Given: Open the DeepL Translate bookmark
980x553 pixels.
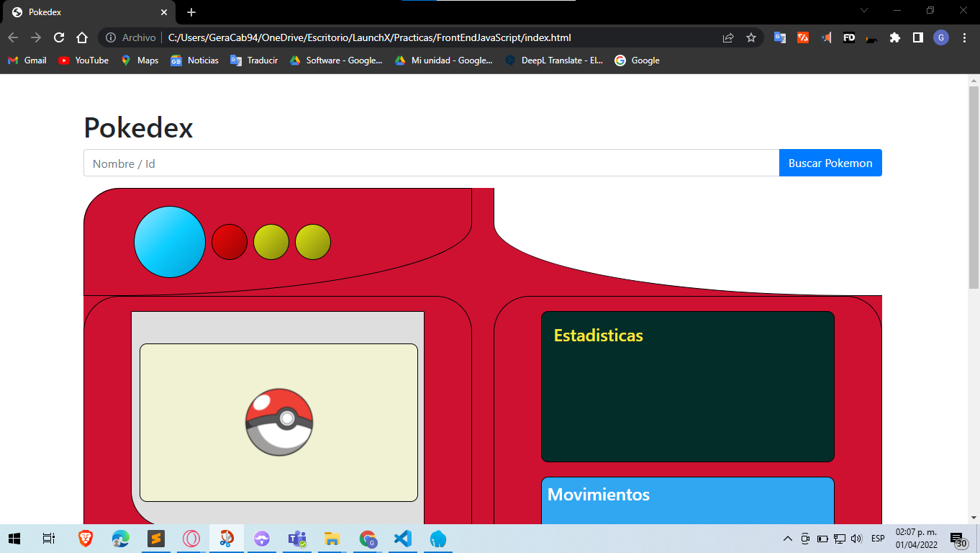Looking at the screenshot, I should point(553,60).
